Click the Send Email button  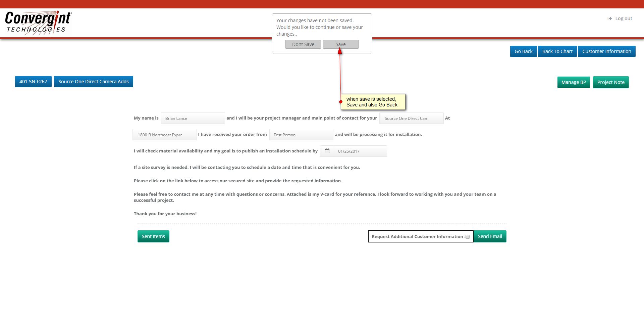point(490,236)
